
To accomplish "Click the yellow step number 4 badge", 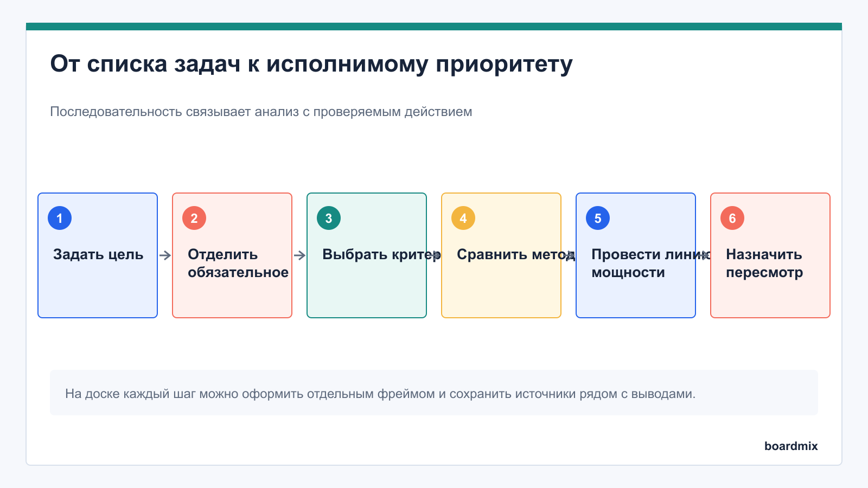I will [x=463, y=218].
